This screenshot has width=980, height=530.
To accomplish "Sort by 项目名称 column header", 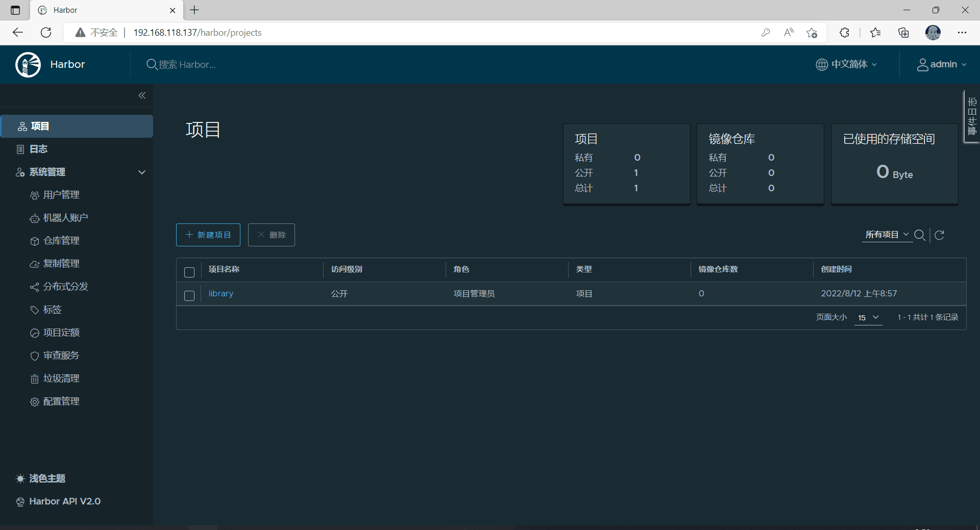I will tap(224, 269).
